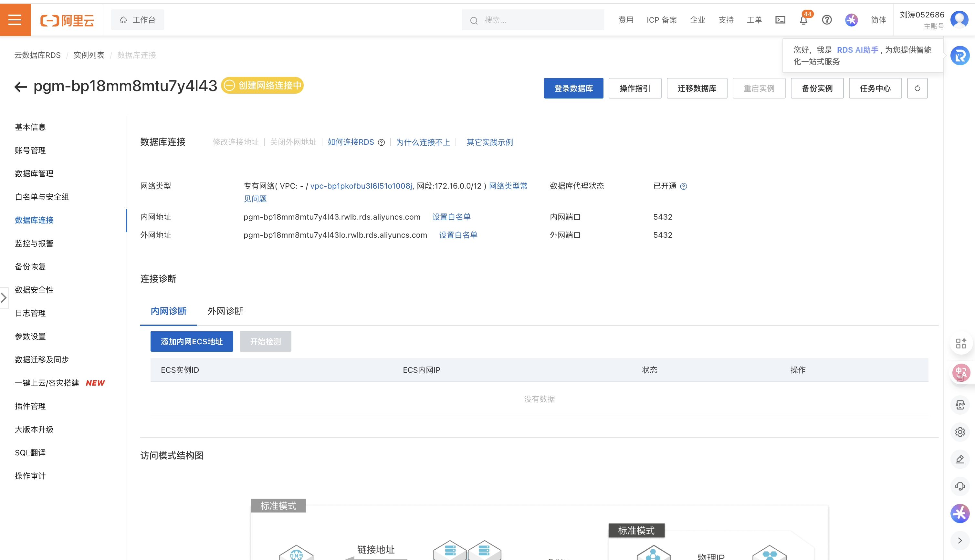Open the 为什么连接不上 link
975x560 pixels.
(423, 142)
